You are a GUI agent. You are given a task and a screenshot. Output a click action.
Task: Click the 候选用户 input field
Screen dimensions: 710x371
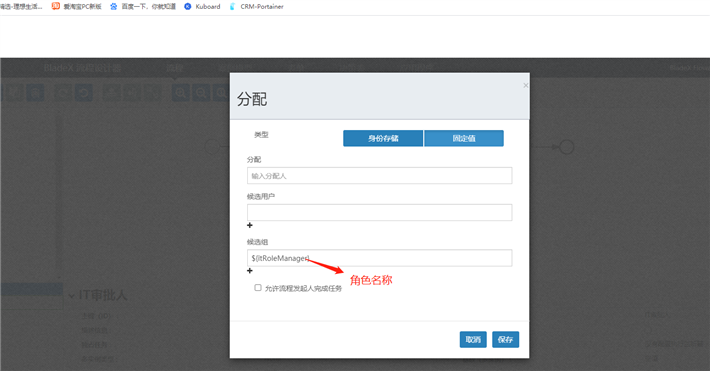(x=379, y=212)
